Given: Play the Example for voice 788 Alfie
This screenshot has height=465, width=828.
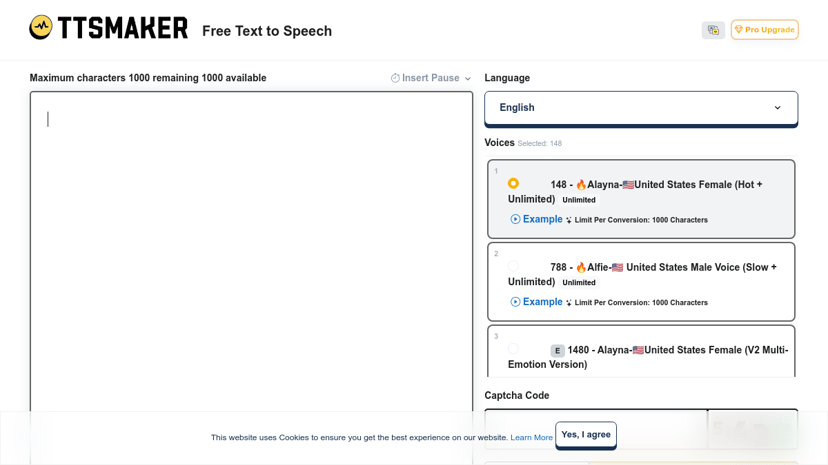Looking at the screenshot, I should pyautogui.click(x=537, y=302).
